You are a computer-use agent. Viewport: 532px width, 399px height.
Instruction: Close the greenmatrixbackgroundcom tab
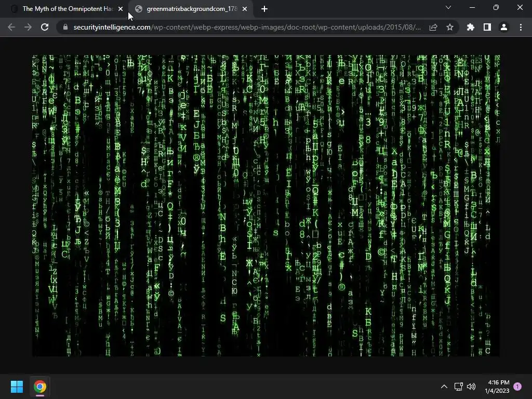click(x=245, y=9)
